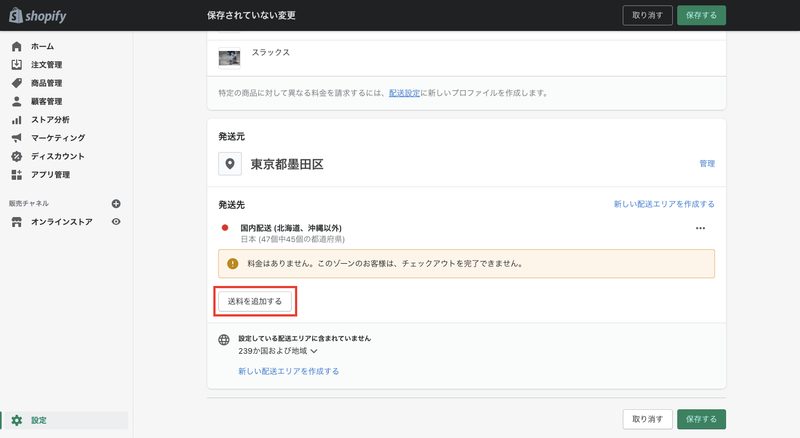Click the 設定 gear icon
This screenshot has height=438, width=800.
pos(17,420)
